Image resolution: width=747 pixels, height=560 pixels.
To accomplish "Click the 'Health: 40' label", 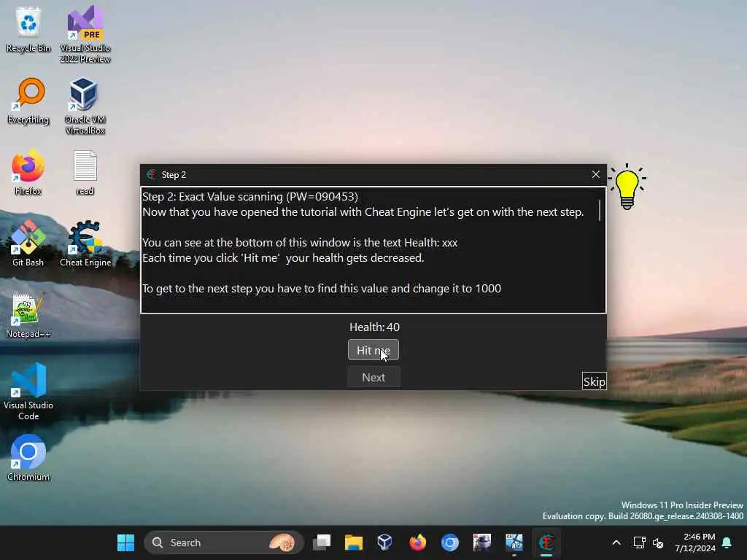I will [374, 327].
